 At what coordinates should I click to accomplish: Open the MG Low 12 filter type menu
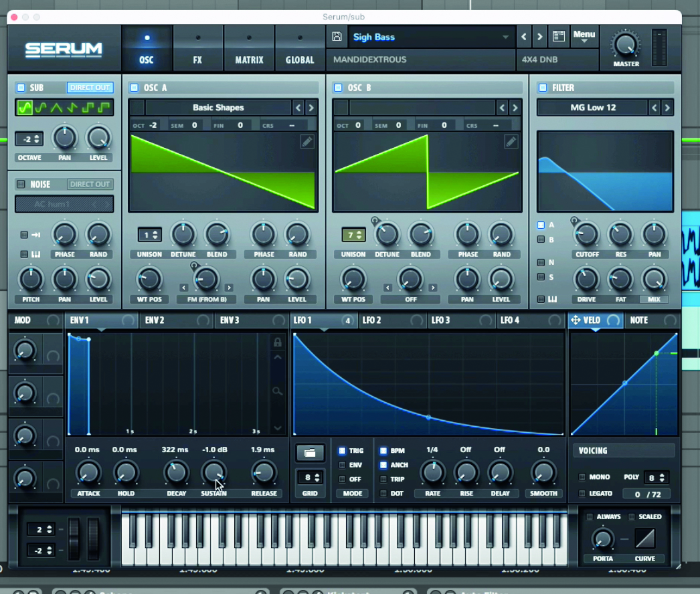592,108
